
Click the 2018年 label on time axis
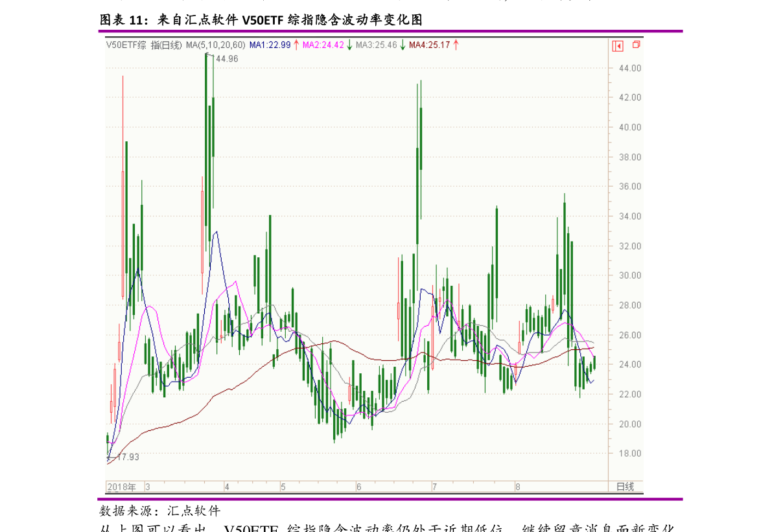(x=121, y=487)
